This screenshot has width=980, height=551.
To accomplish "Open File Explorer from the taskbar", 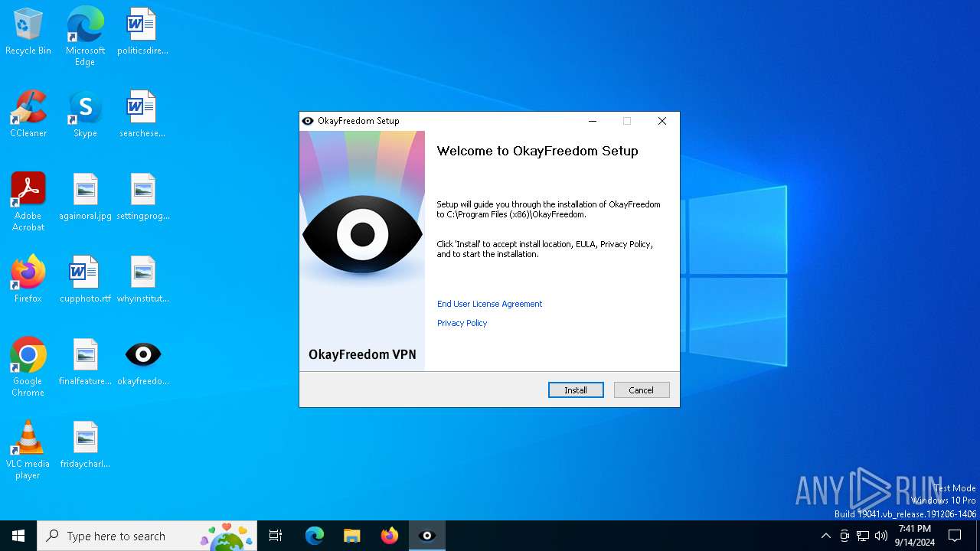I will click(x=351, y=536).
